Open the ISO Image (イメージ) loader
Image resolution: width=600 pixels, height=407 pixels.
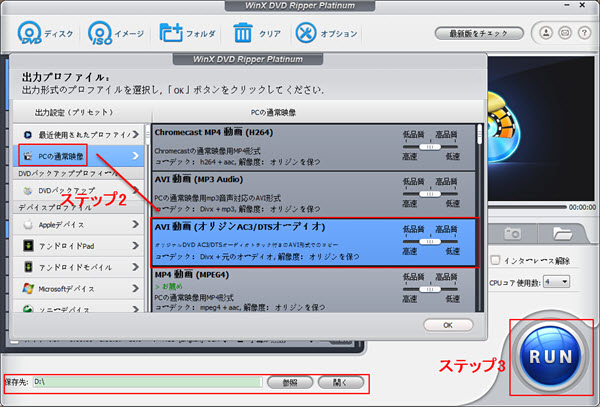pos(100,33)
